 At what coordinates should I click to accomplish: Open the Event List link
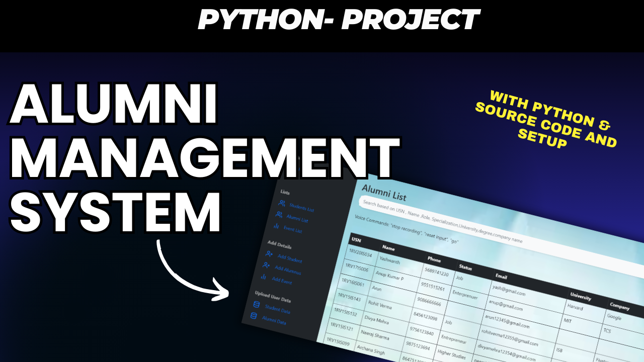tap(293, 229)
